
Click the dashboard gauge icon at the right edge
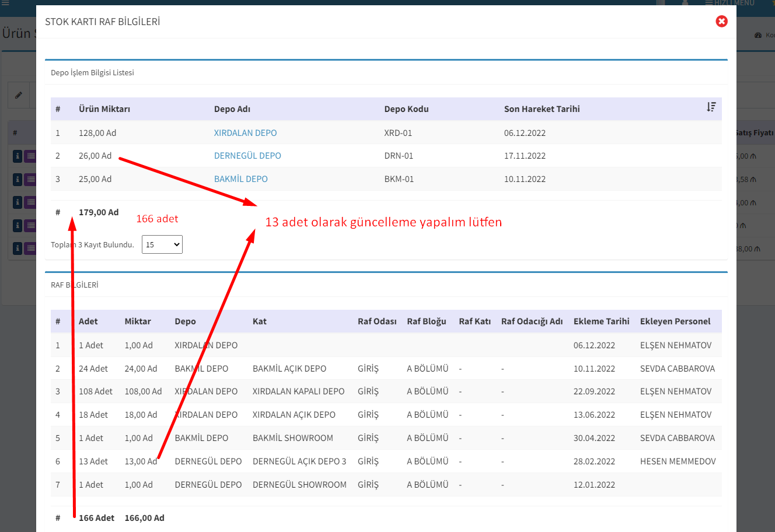[x=758, y=36]
